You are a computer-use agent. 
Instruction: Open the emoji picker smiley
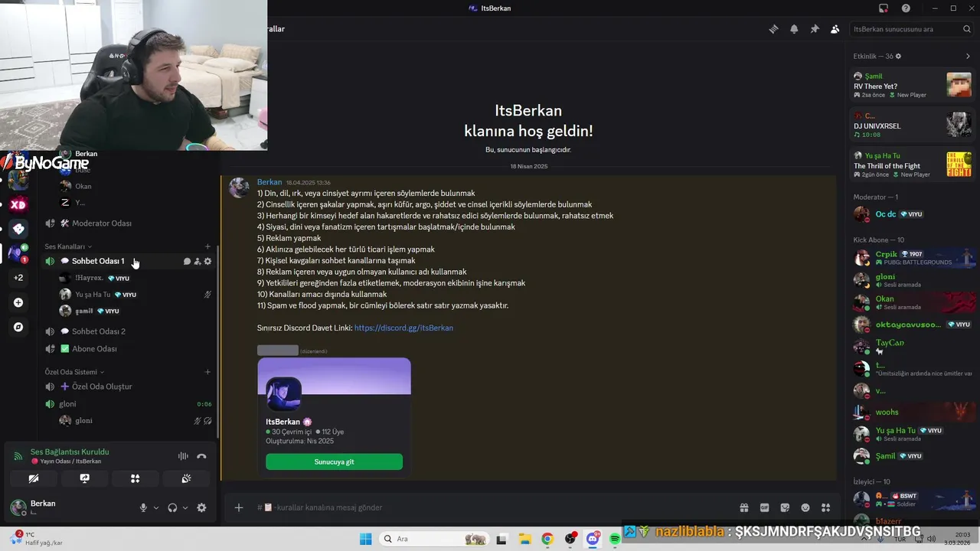pyautogui.click(x=805, y=507)
